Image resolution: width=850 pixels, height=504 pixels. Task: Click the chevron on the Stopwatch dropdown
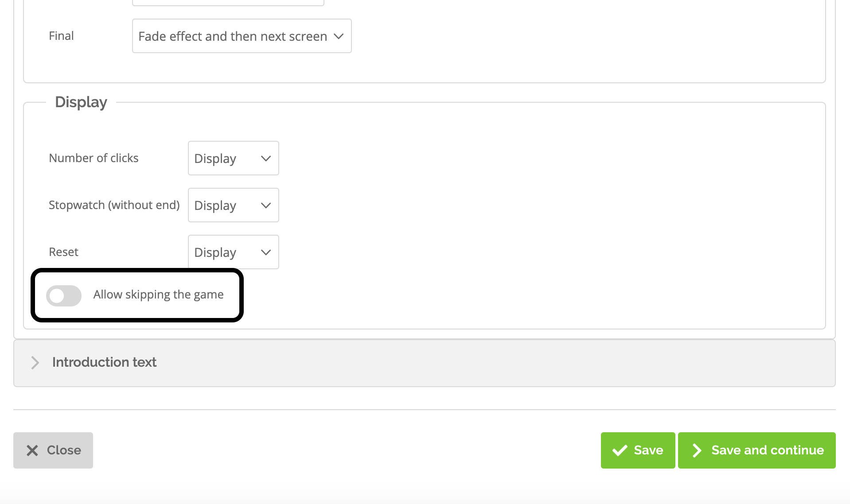pos(265,205)
